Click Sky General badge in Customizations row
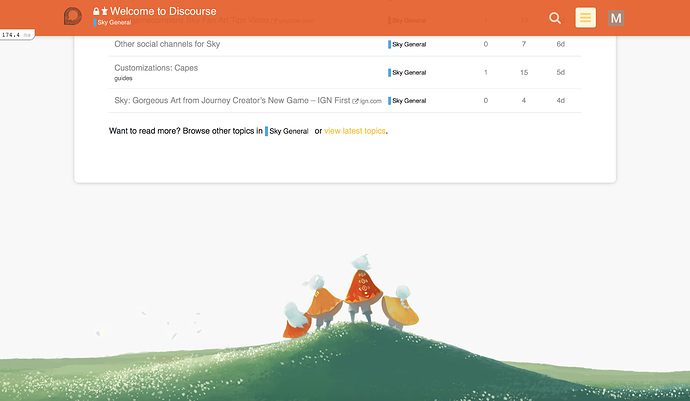690x401 pixels. click(x=407, y=73)
